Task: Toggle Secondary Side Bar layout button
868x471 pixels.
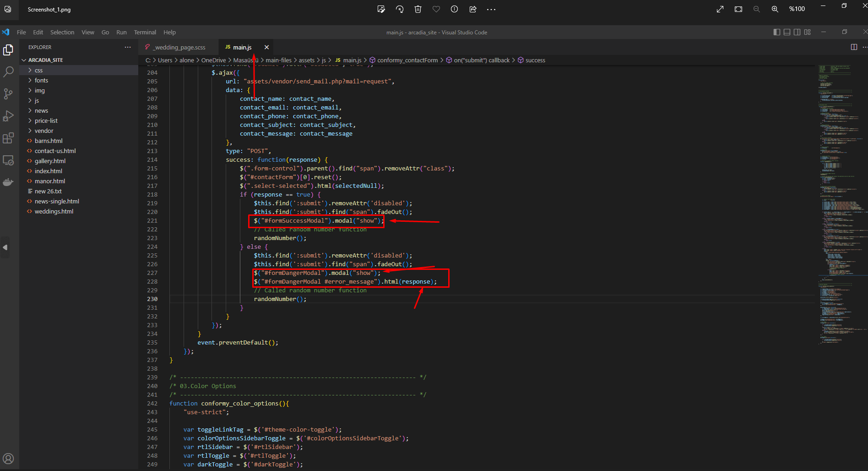Action: tap(797, 32)
